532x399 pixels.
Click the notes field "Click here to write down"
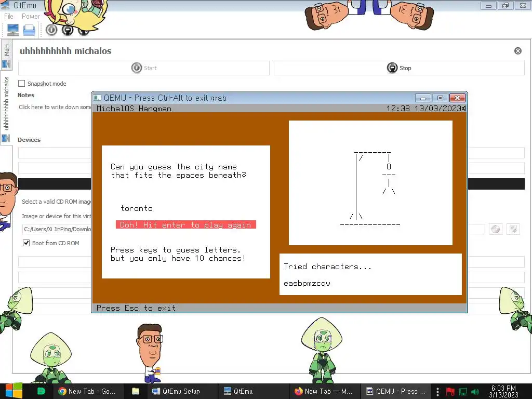(55, 107)
